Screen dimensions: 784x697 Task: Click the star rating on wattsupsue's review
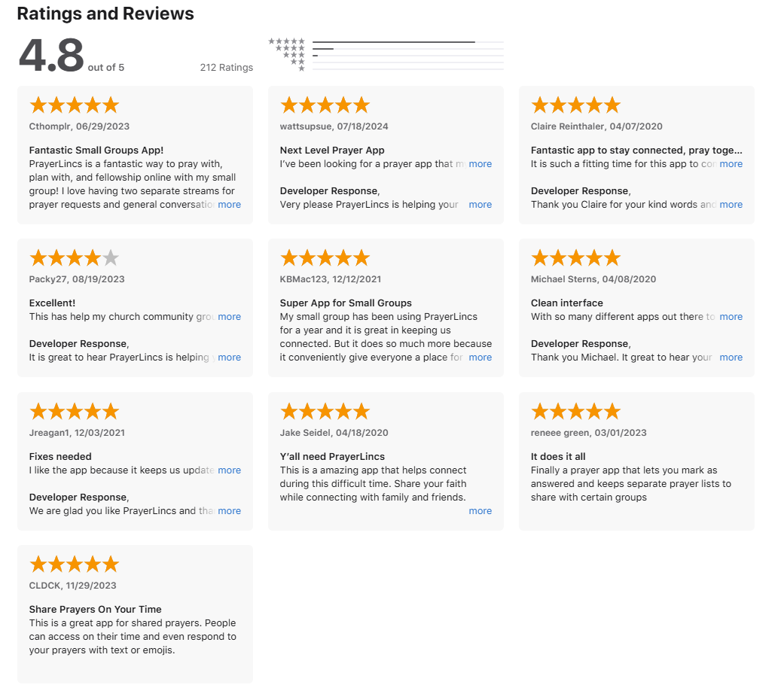click(325, 105)
